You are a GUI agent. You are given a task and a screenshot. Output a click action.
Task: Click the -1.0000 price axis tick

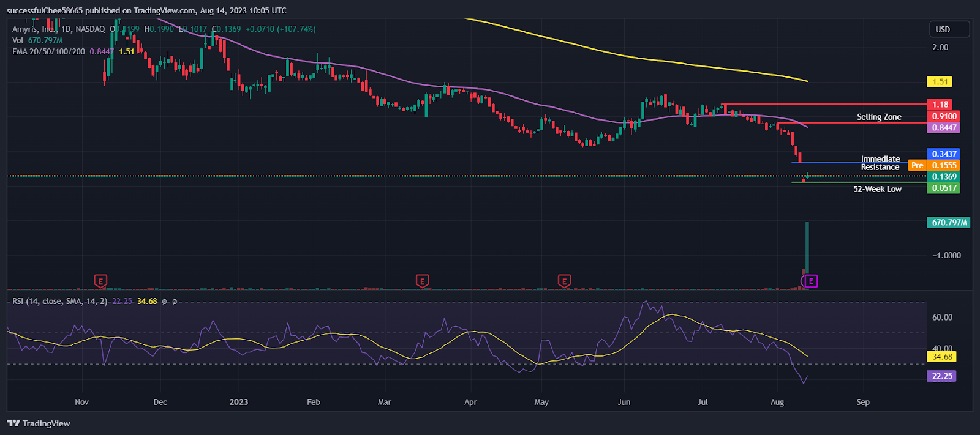click(x=946, y=256)
